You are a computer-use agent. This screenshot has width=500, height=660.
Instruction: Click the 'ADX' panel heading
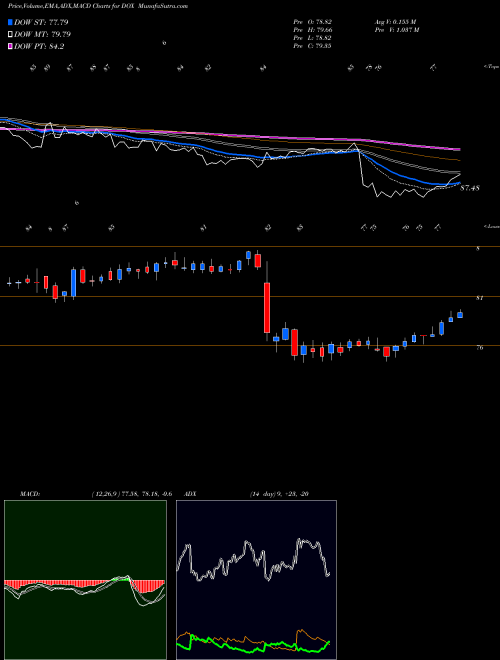(191, 494)
